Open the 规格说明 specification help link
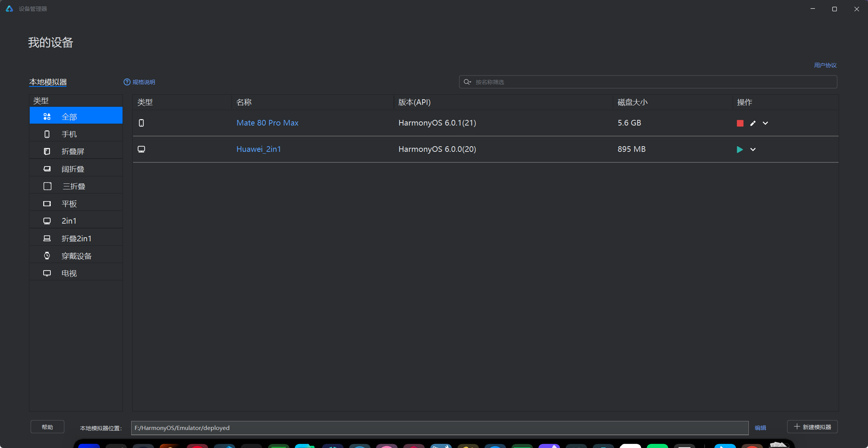The image size is (868, 448). click(139, 82)
